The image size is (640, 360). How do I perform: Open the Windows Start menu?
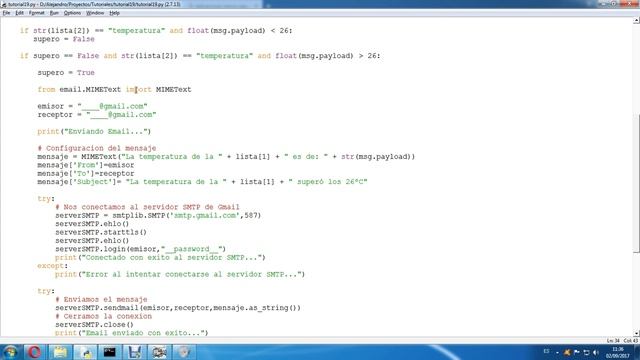[x=10, y=352]
